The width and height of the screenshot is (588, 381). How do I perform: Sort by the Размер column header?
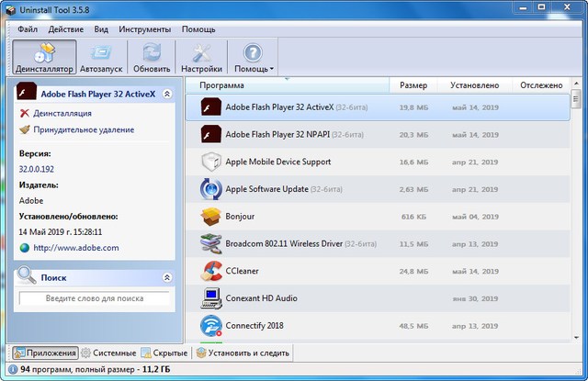413,85
